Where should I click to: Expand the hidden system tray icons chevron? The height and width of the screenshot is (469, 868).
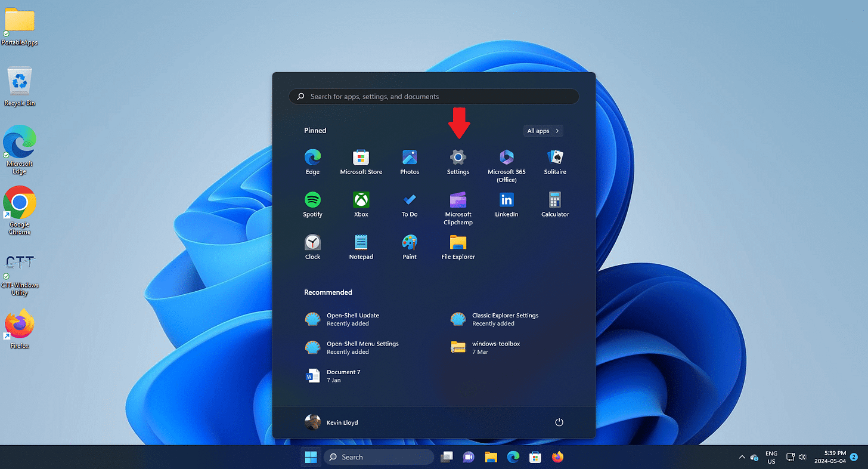pos(742,457)
